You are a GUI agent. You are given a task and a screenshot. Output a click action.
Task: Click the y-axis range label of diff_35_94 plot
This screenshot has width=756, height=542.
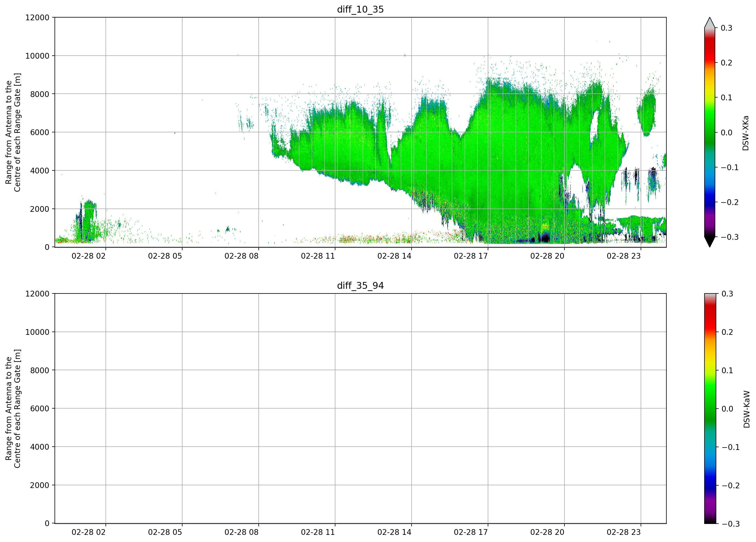13,408
